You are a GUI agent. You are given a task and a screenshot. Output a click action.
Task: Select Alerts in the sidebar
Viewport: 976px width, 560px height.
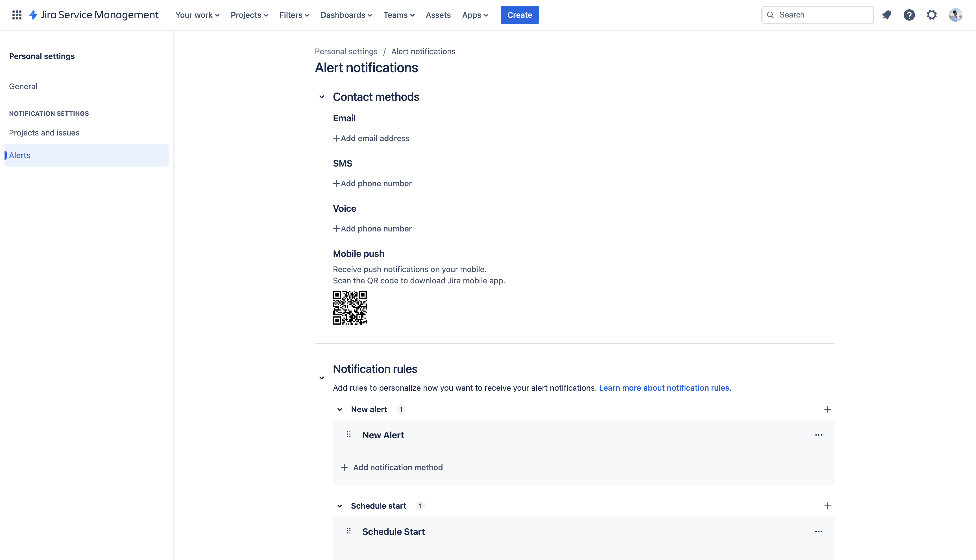87,156
